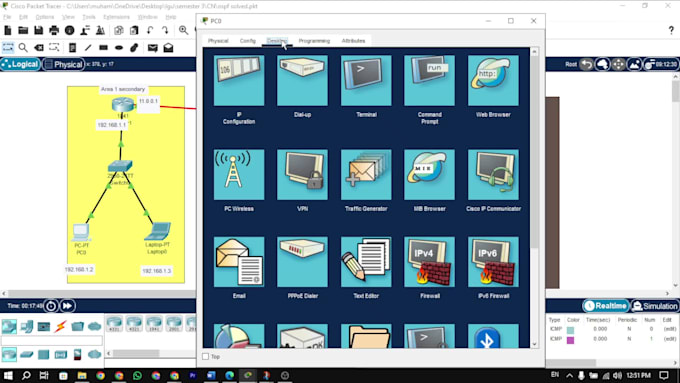Screen dimensions: 680x383
Task: Launch the Text Editor app
Action: 366,262
